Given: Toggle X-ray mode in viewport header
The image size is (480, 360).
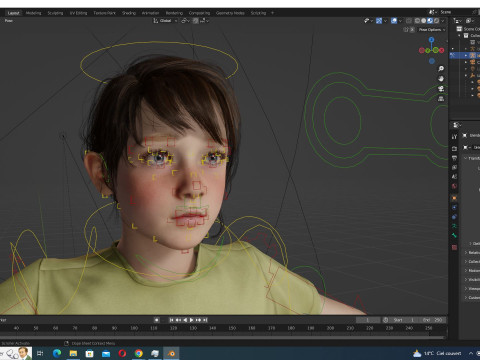Looking at the screenshot, I should [409, 21].
